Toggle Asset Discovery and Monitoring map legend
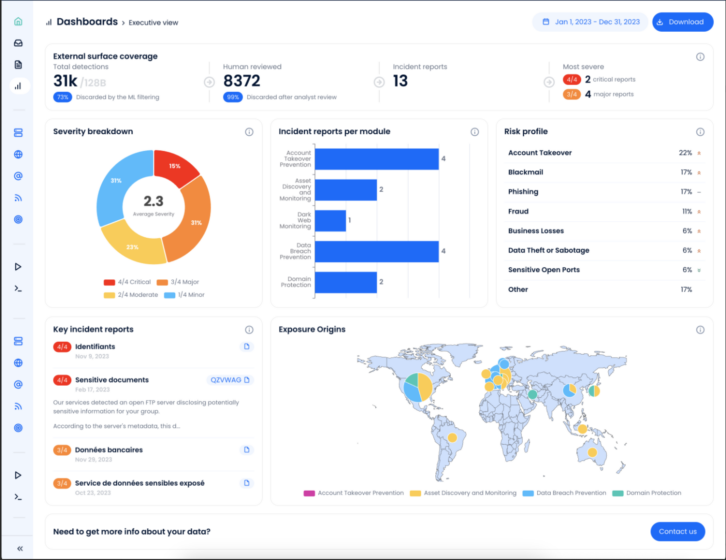Viewport: 726px width, 560px height. pyautogui.click(x=415, y=493)
